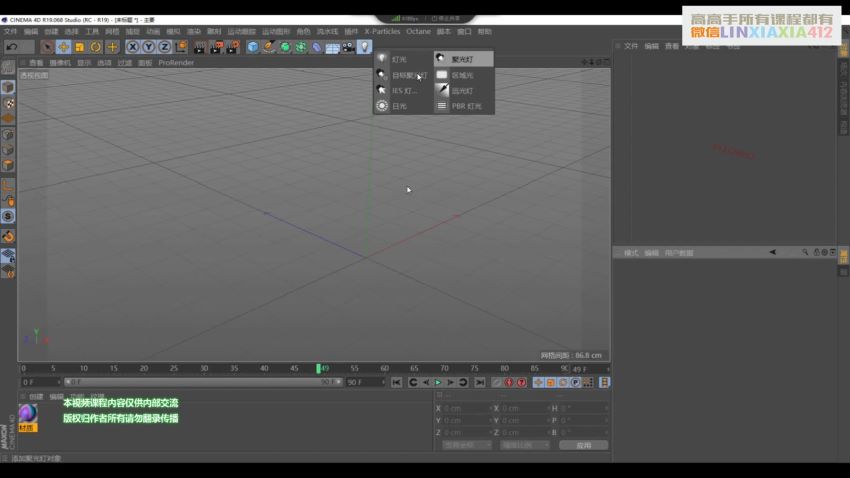Open the attribute manager 模式 menu
The image size is (850, 478).
pyautogui.click(x=631, y=253)
